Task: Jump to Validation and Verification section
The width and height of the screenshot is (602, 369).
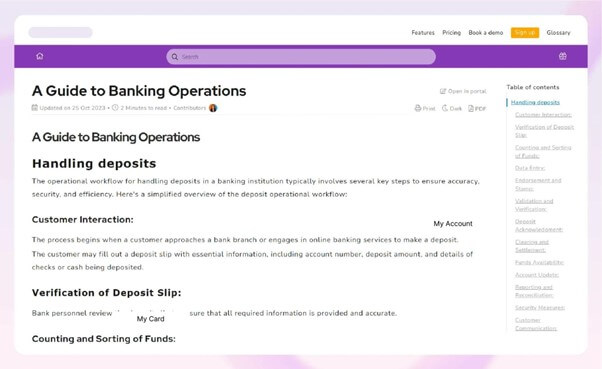Action: coord(534,205)
